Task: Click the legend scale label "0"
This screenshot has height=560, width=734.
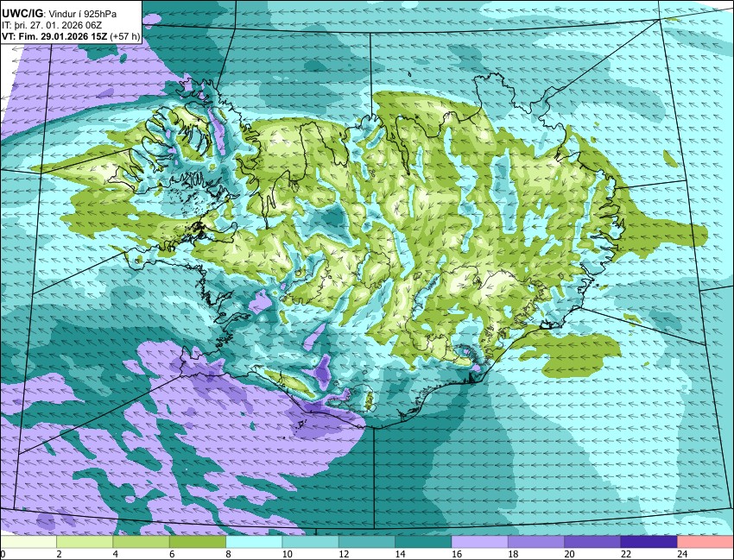Action: point(3,554)
